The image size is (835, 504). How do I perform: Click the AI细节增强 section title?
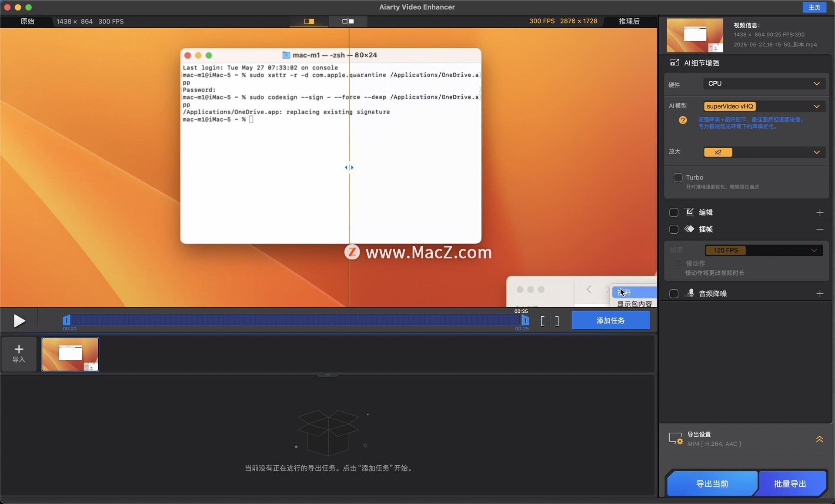701,63
